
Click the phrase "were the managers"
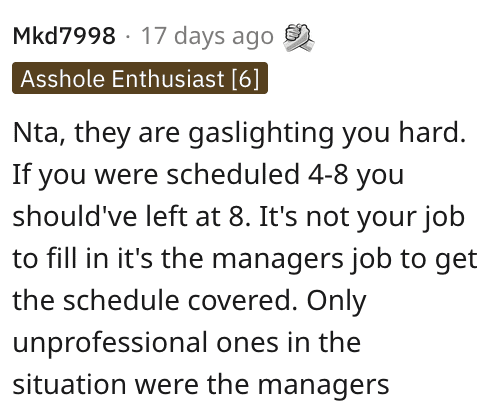coord(262,385)
